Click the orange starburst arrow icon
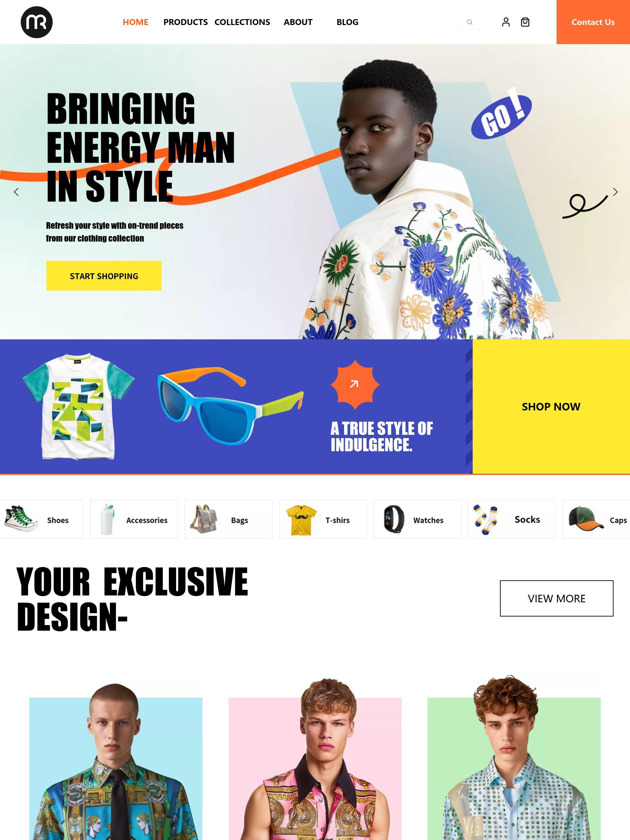Image resolution: width=630 pixels, height=840 pixels. pos(355,385)
